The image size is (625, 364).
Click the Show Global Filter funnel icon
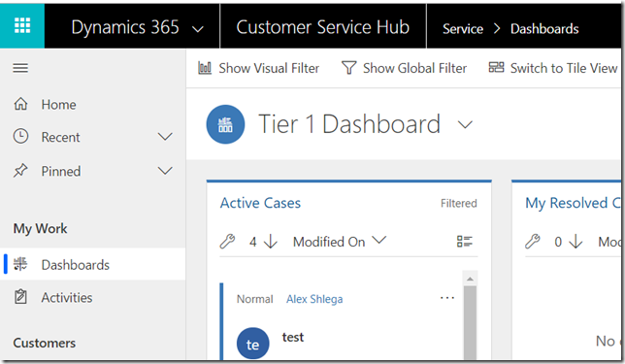click(x=348, y=68)
